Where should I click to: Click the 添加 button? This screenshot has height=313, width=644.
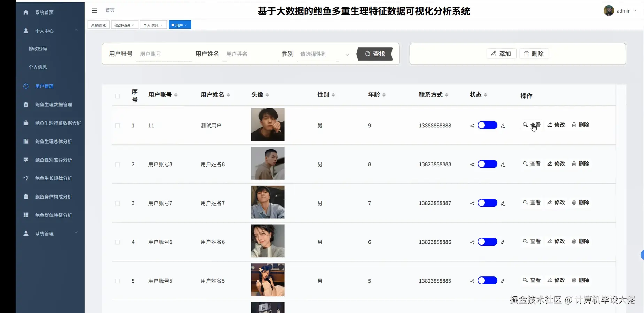pyautogui.click(x=501, y=54)
